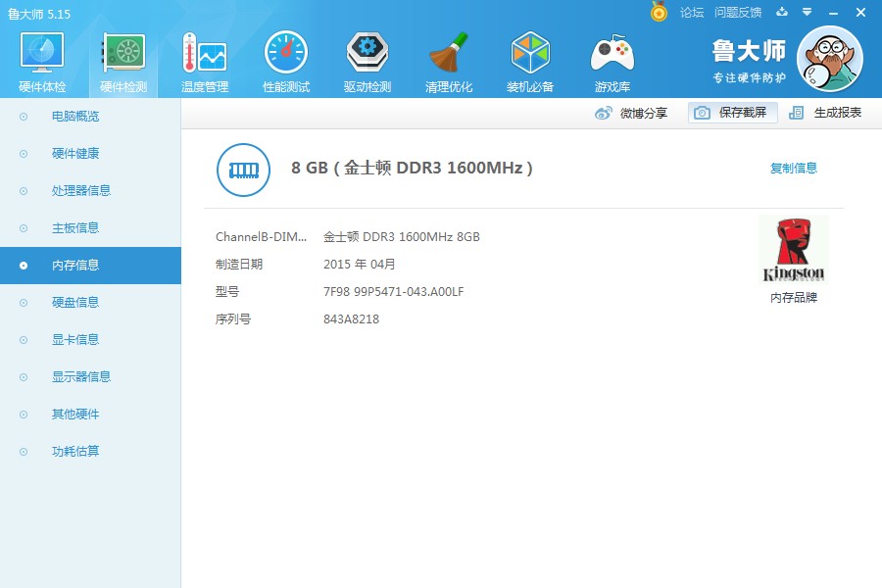
Task: Click 金士顿 DDR3 1600MHz 8GB slot value
Action: point(401,237)
